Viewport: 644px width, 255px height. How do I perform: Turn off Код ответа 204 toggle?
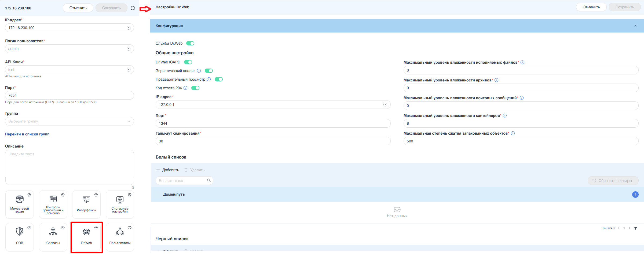195,88
